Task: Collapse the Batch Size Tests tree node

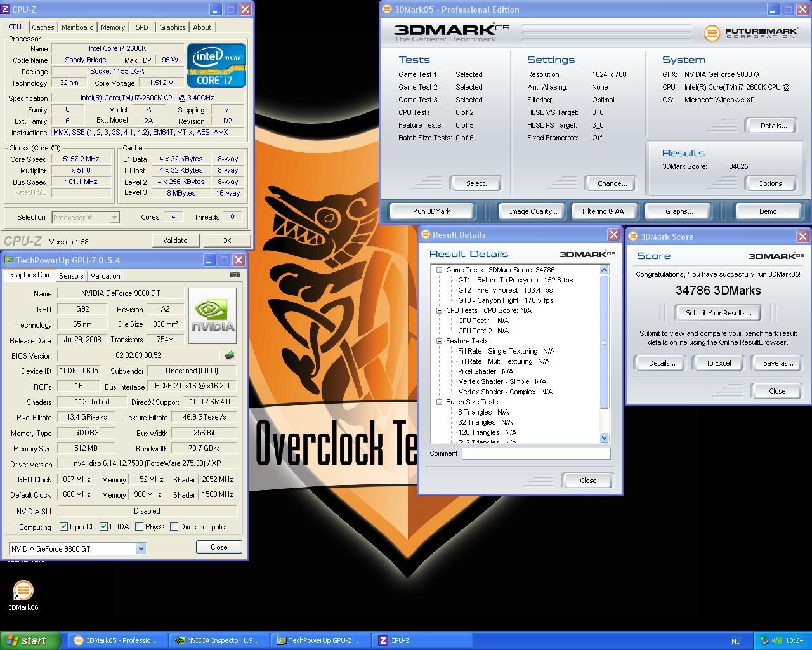Action: [439, 402]
